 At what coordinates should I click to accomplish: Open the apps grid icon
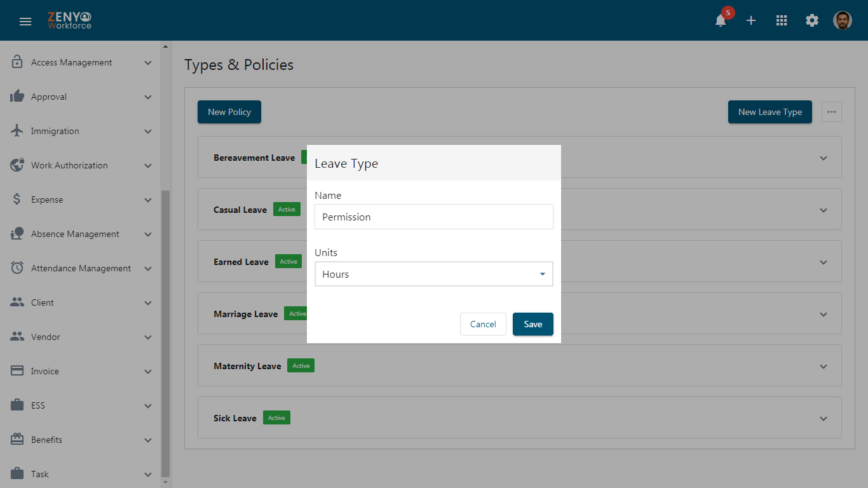click(x=782, y=20)
